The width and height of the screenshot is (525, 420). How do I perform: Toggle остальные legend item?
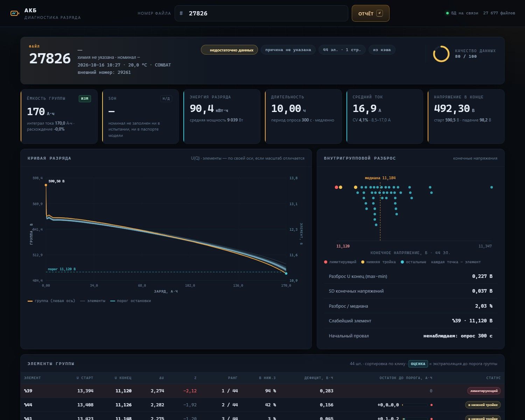point(413,262)
